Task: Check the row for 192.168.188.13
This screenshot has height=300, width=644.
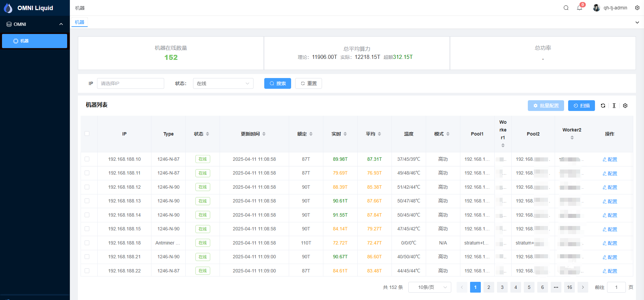Action: (x=87, y=201)
